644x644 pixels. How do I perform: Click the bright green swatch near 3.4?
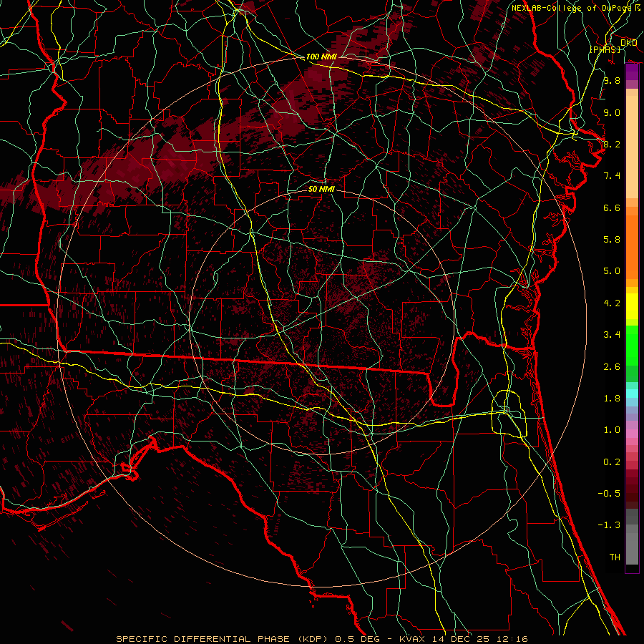click(632, 335)
